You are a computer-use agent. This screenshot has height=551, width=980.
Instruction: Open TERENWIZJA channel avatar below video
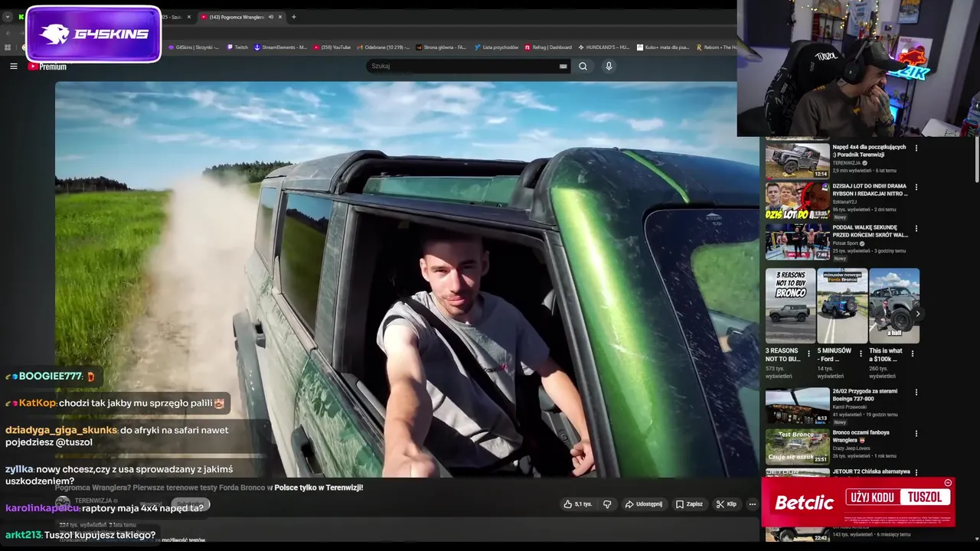63,503
